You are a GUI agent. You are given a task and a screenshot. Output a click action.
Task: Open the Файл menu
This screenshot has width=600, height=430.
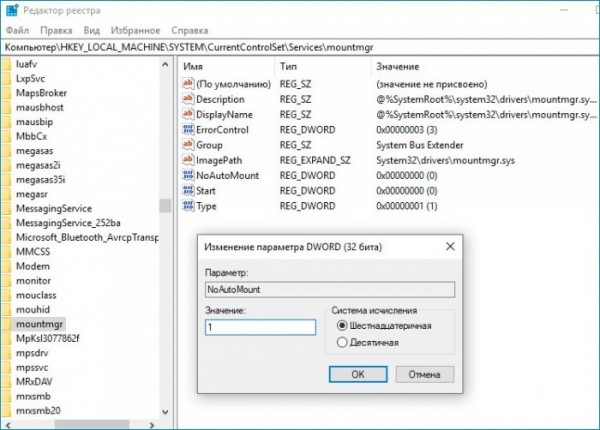(17, 30)
